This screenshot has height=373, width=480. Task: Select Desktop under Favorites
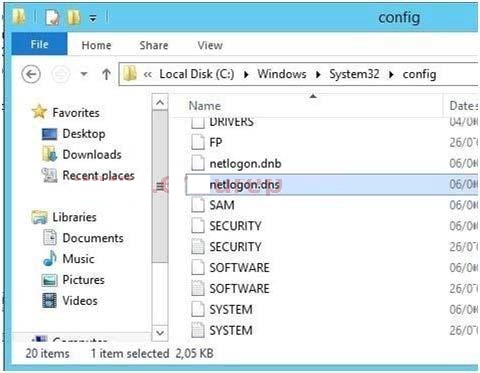pos(84,134)
